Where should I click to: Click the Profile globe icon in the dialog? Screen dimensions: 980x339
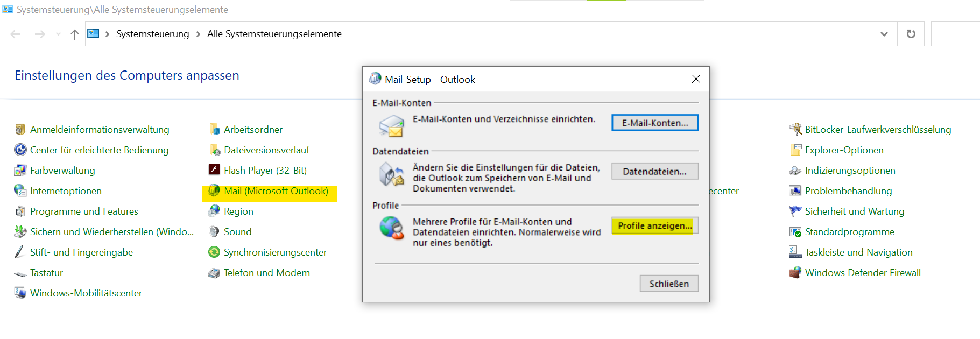coord(391,228)
